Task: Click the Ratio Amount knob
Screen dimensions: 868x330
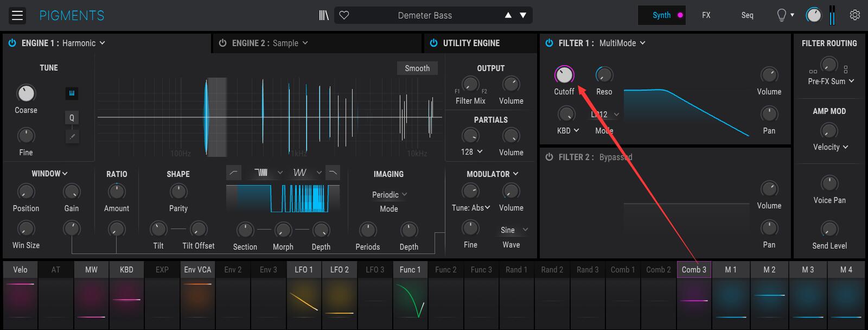Action: (x=117, y=191)
